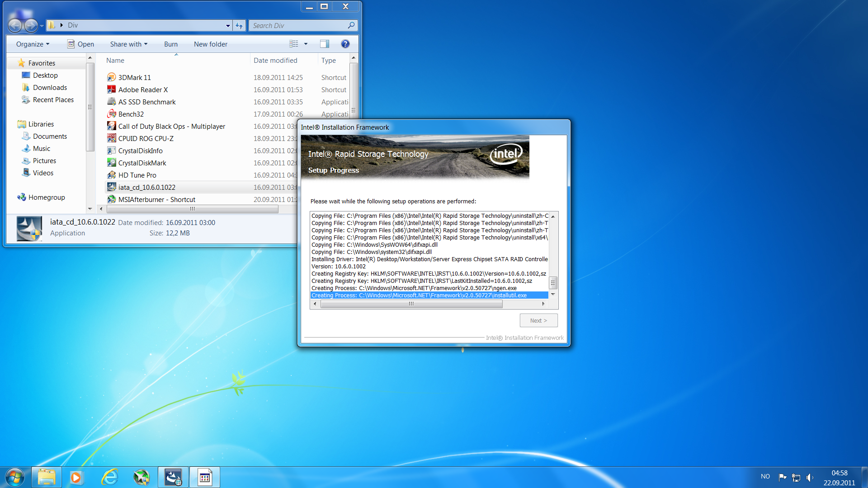Image resolution: width=868 pixels, height=488 pixels.
Task: Open the Documents library
Action: click(50, 136)
